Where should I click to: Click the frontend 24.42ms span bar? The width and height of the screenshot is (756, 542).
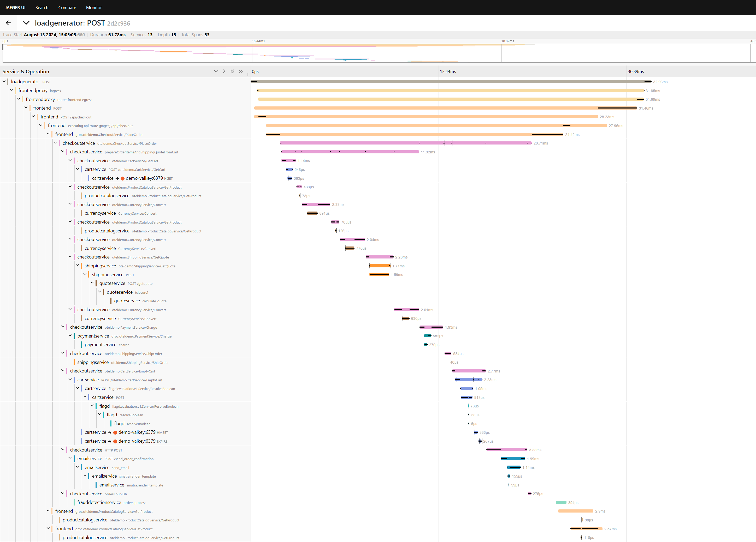415,134
